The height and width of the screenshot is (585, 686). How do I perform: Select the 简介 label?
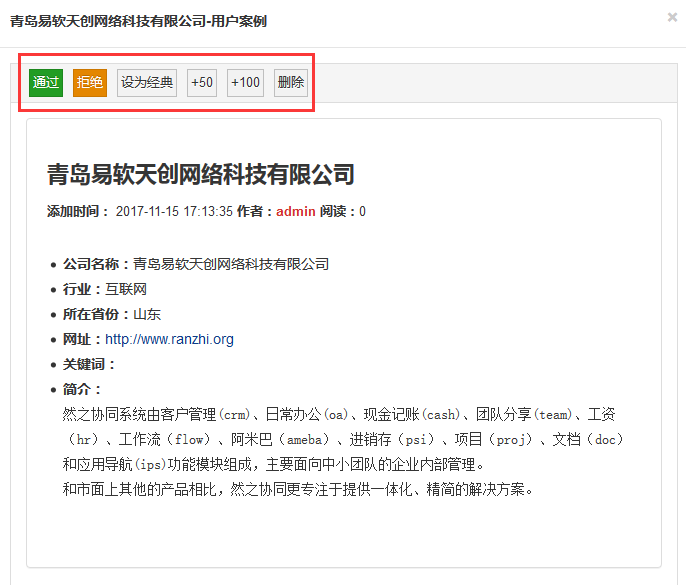click(82, 389)
